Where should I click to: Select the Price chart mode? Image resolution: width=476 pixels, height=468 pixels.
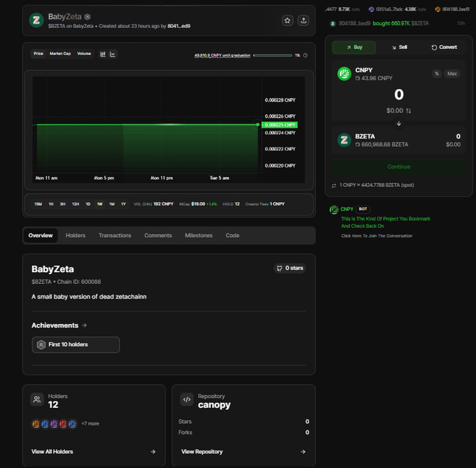pyautogui.click(x=38, y=54)
